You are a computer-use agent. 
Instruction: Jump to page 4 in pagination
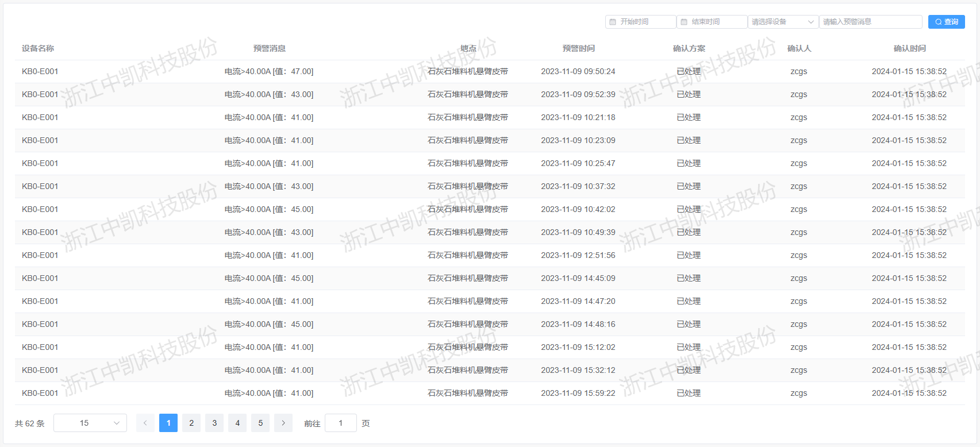(x=237, y=423)
